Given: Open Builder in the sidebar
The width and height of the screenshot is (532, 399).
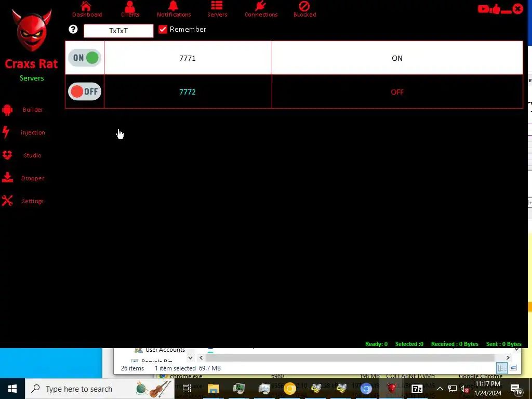Looking at the screenshot, I should coord(24,110).
